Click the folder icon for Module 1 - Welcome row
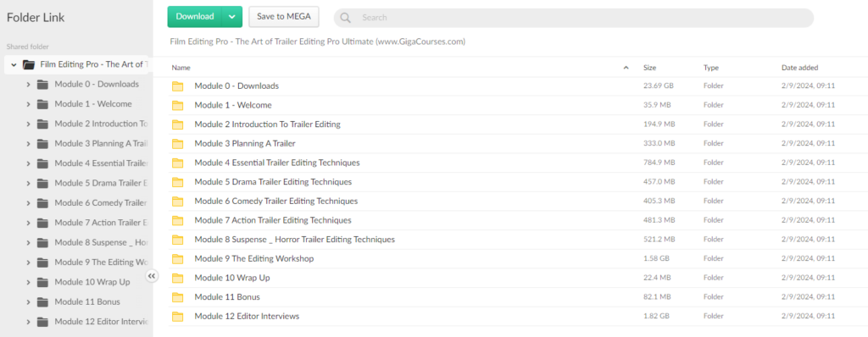Image resolution: width=868 pixels, height=337 pixels. click(x=177, y=105)
